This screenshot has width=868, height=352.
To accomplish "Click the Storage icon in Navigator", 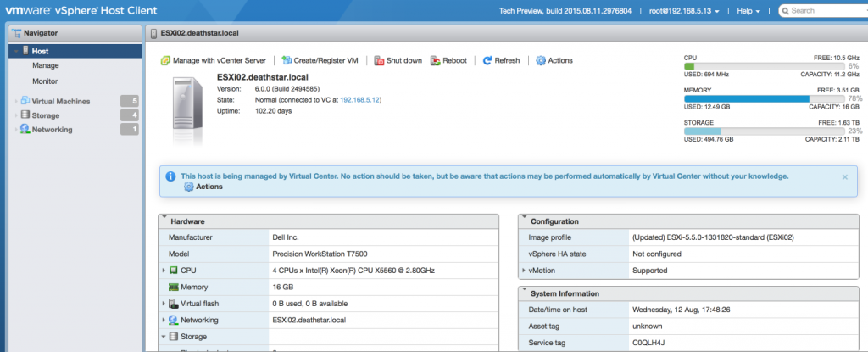I will (25, 115).
